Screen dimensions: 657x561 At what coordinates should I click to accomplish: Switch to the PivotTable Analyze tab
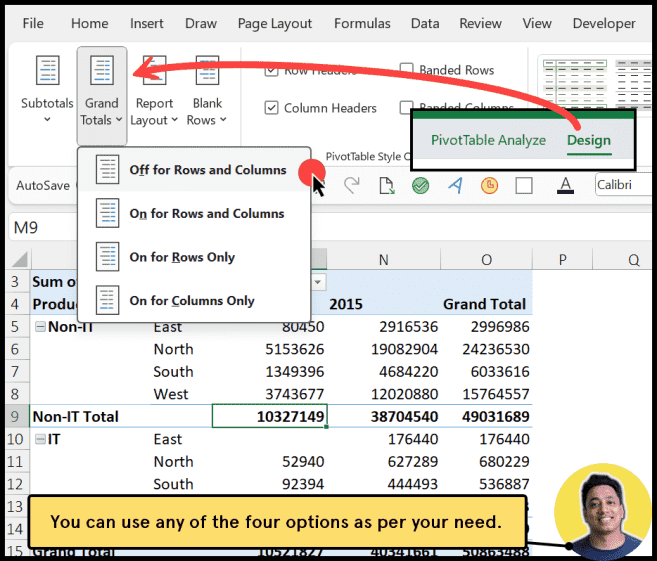488,140
